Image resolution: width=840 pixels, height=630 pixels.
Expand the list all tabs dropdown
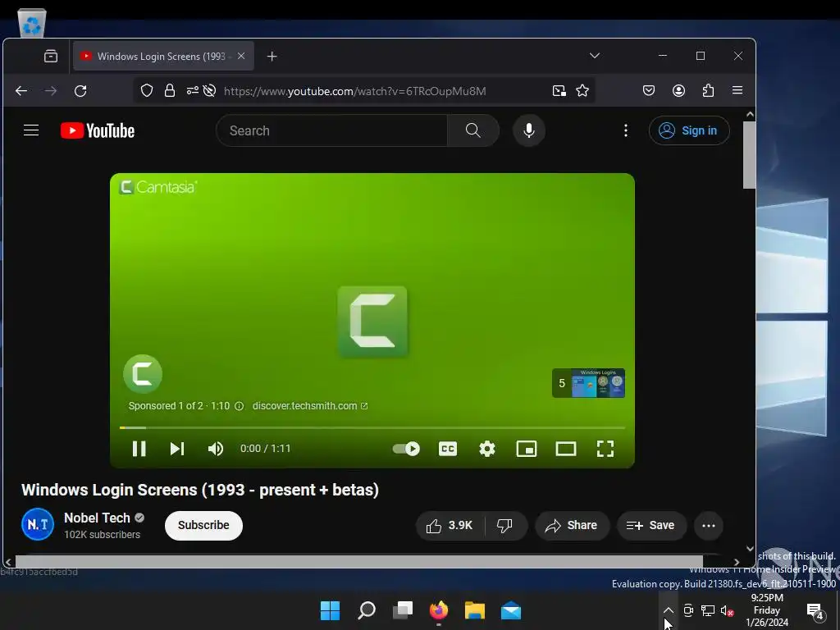pos(595,56)
